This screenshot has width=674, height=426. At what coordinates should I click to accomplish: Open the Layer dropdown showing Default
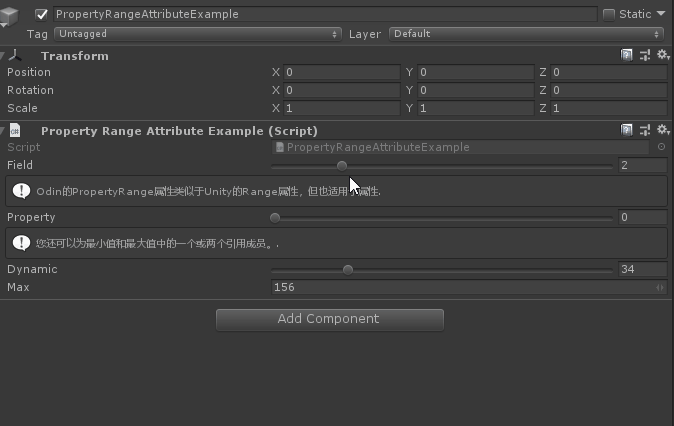pos(527,34)
